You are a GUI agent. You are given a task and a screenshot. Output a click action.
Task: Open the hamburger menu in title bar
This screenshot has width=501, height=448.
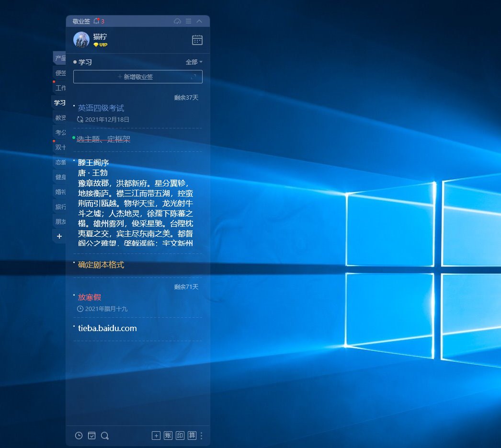(189, 21)
